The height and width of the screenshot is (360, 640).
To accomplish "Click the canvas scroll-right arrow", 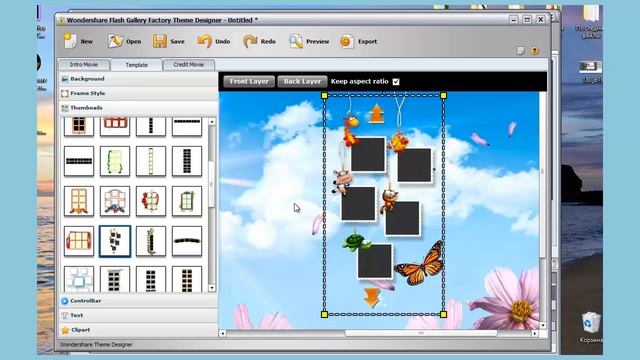I will point(535,333).
